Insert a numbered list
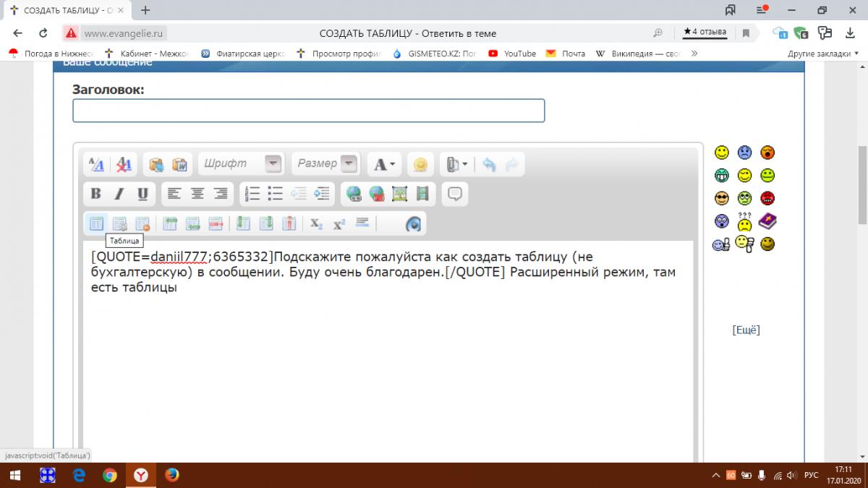This screenshot has height=488, width=868. pos(252,194)
